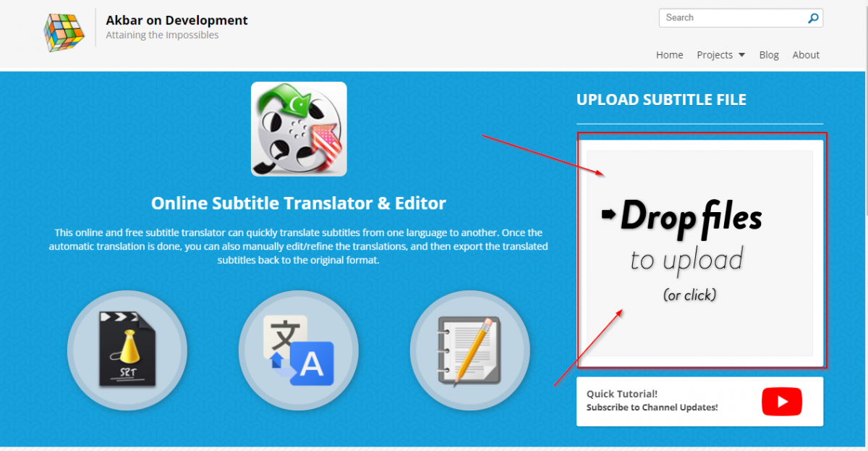
Task: Open the YouTube play button icon
Action: [782, 402]
